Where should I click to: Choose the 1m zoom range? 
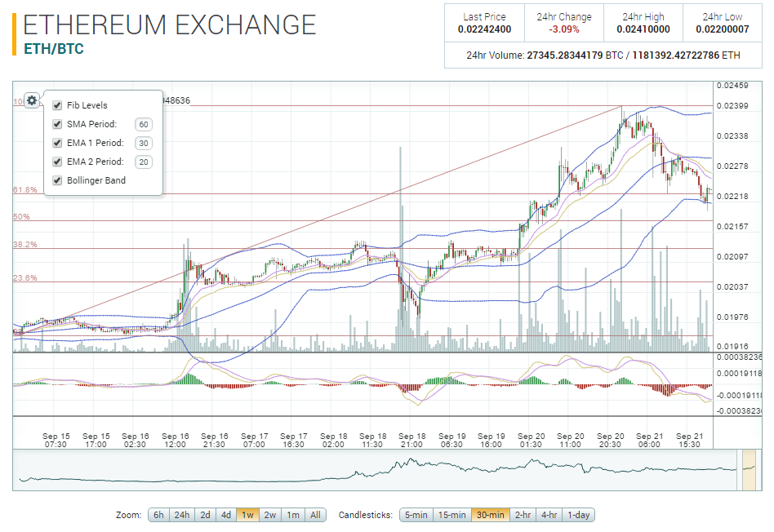pos(292,515)
